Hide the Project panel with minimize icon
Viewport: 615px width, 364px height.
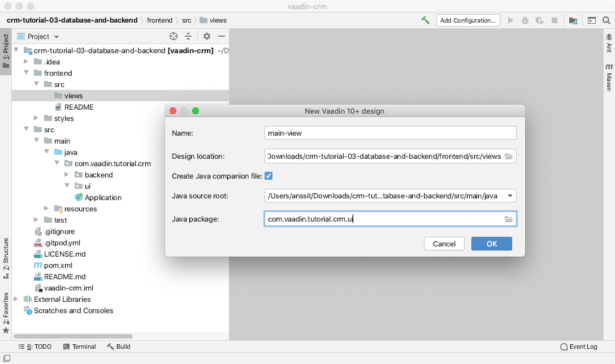tap(222, 36)
